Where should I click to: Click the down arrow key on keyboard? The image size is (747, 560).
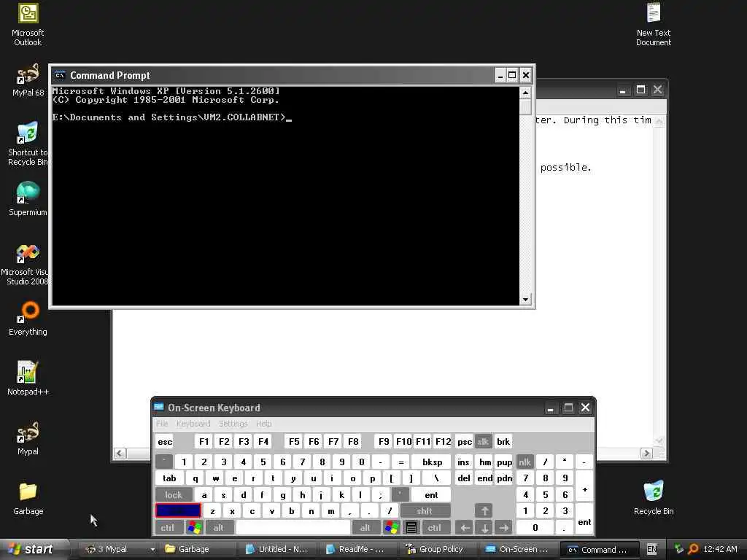[484, 527]
